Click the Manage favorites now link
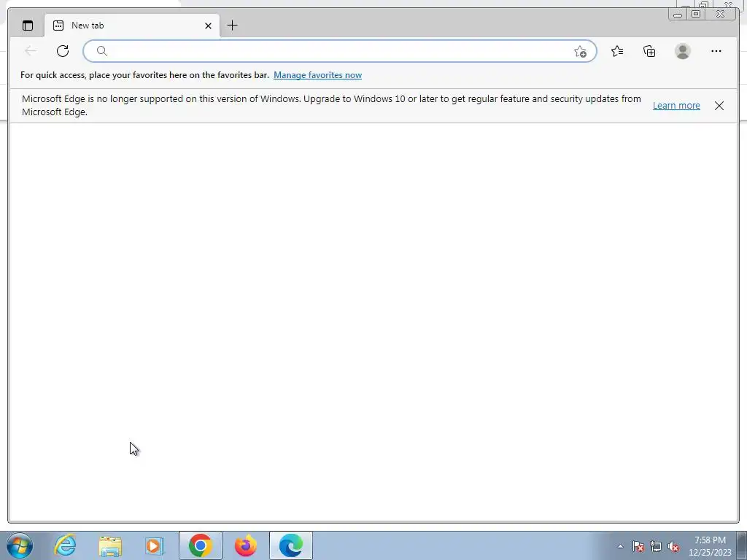The height and width of the screenshot is (560, 747). point(318,75)
